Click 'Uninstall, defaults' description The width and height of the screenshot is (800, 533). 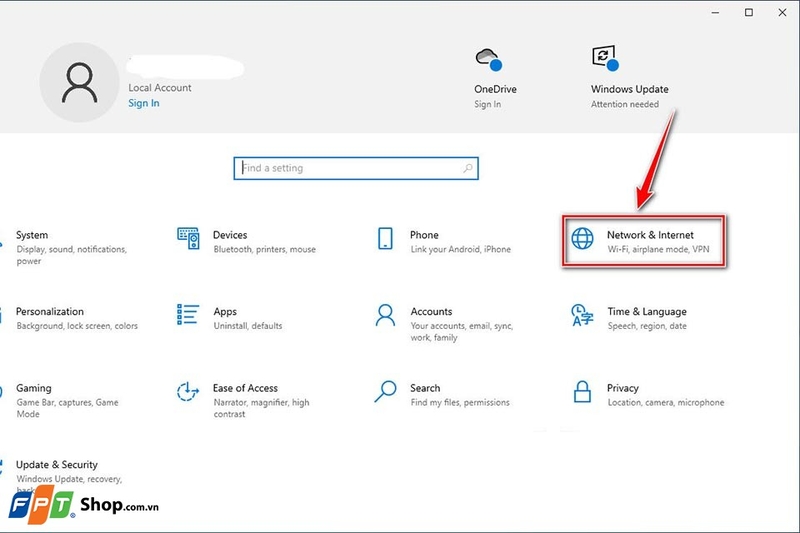pyautogui.click(x=247, y=326)
